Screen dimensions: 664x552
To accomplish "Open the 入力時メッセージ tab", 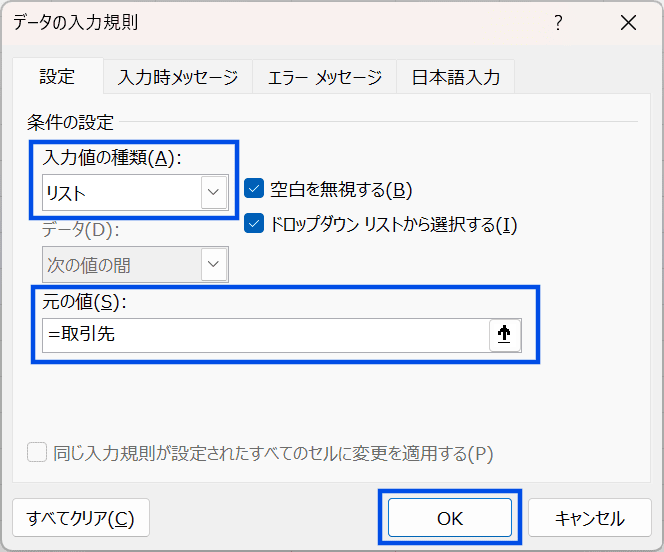I will pos(178,77).
